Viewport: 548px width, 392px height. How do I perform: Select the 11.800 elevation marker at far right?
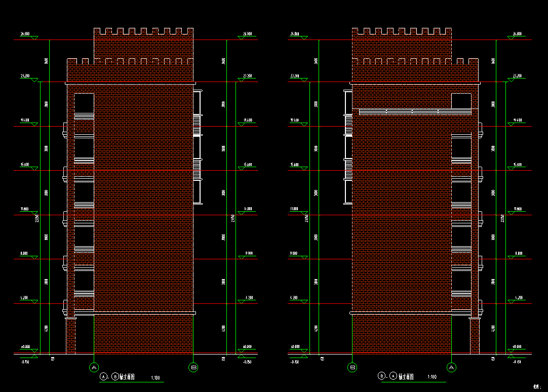point(518,209)
